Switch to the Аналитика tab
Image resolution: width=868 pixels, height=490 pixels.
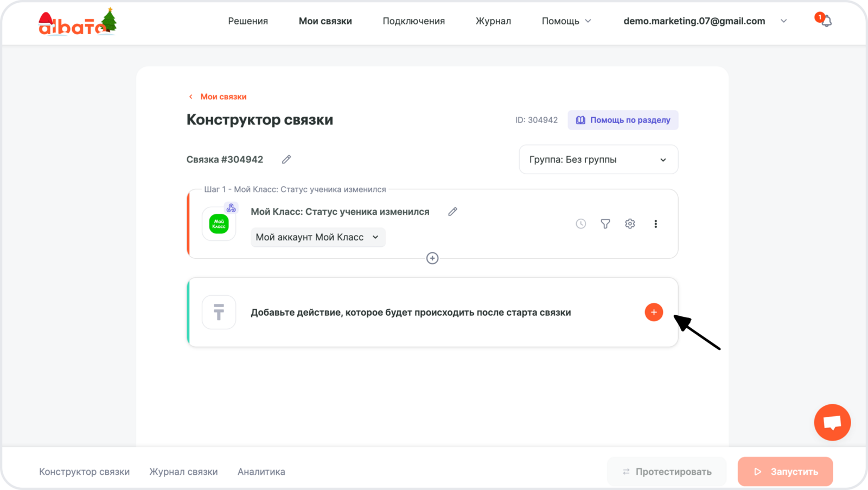tap(261, 472)
